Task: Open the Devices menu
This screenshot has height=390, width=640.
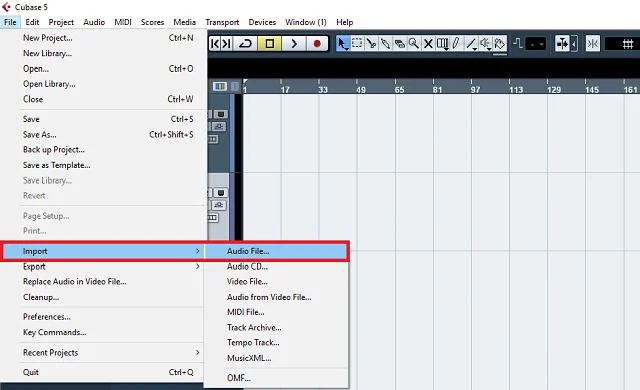Action: coord(262,22)
